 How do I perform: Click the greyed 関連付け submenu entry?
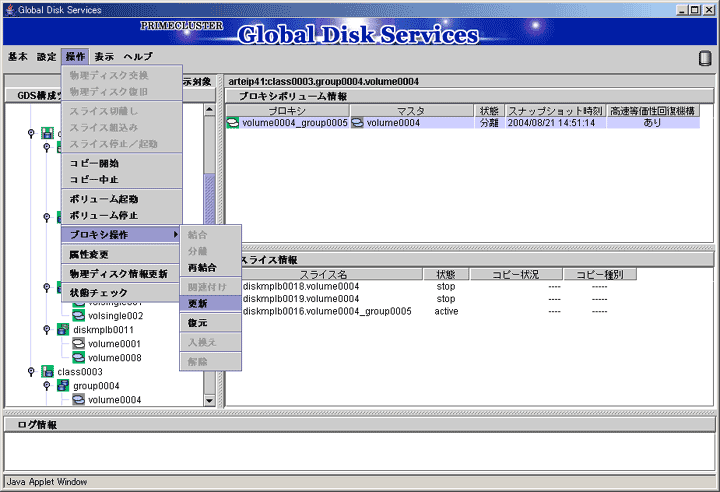210,287
